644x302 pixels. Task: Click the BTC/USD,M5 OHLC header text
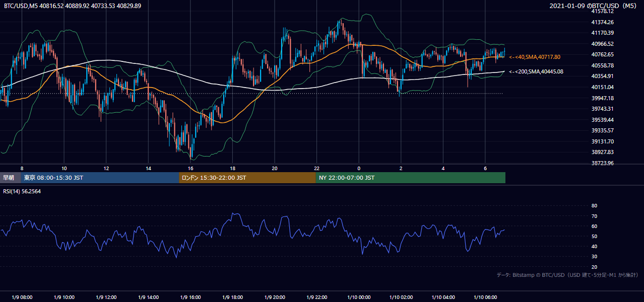coord(73,6)
